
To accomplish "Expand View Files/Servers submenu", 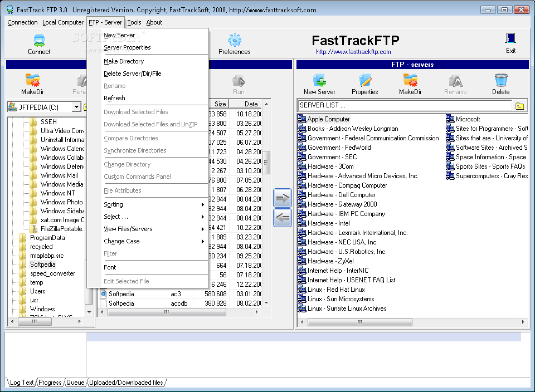I will pos(203,229).
